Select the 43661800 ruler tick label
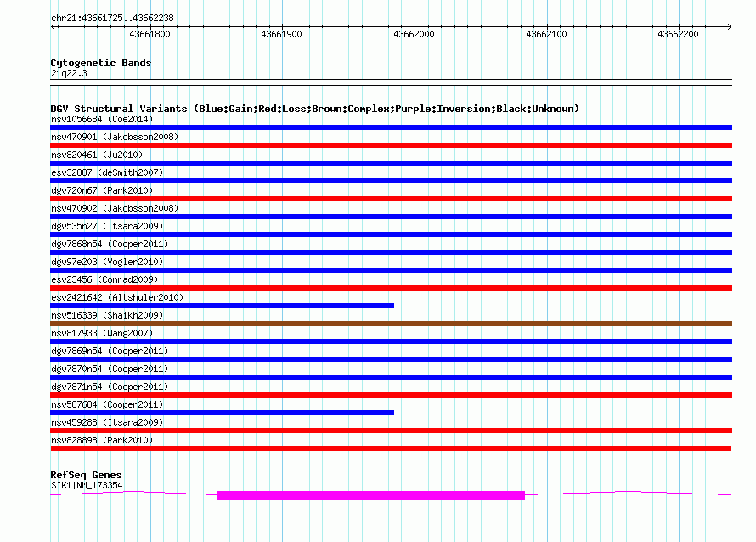Image resolution: width=756 pixels, height=542 pixels. [150, 34]
